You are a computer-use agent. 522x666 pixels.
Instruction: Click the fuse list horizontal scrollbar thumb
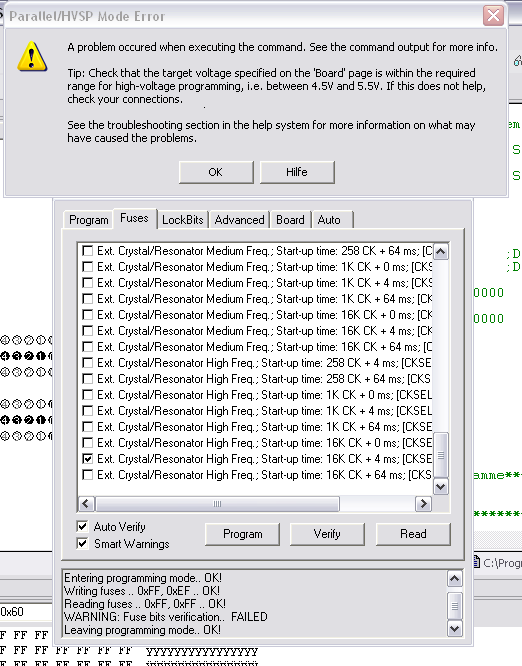click(217, 504)
